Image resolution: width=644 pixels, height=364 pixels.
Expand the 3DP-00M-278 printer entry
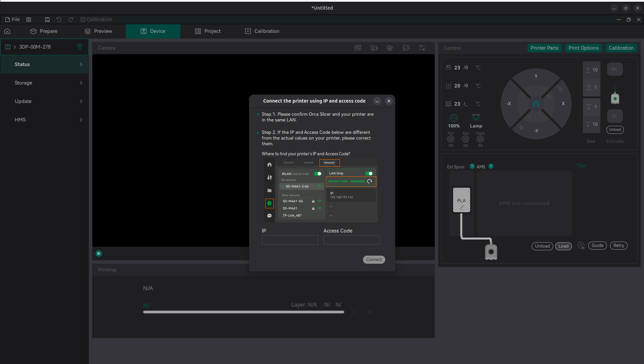[x=15, y=47]
